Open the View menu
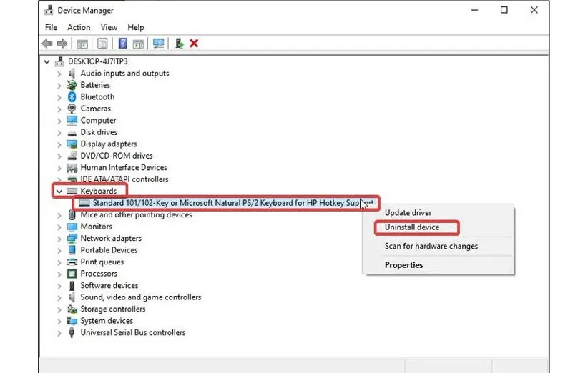This screenshot has height=373, width=588. pos(109,27)
